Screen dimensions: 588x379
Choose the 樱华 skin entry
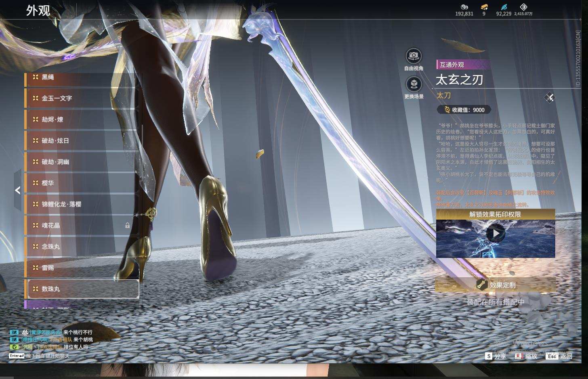point(82,183)
